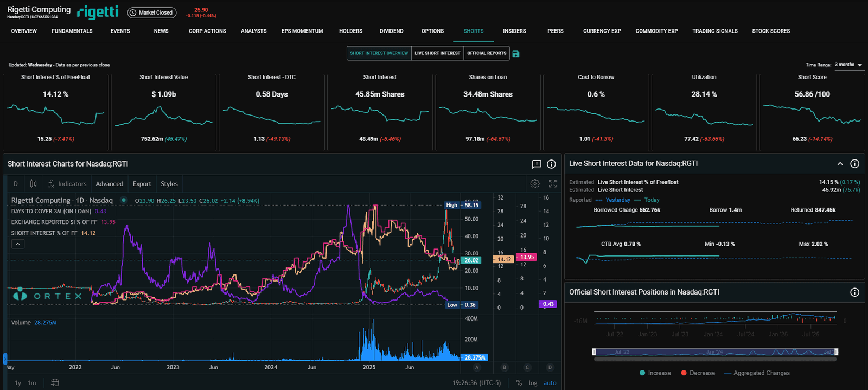This screenshot has width=868, height=390.
Task: Show info for Official Short Interest Positions
Action: pyautogui.click(x=854, y=292)
